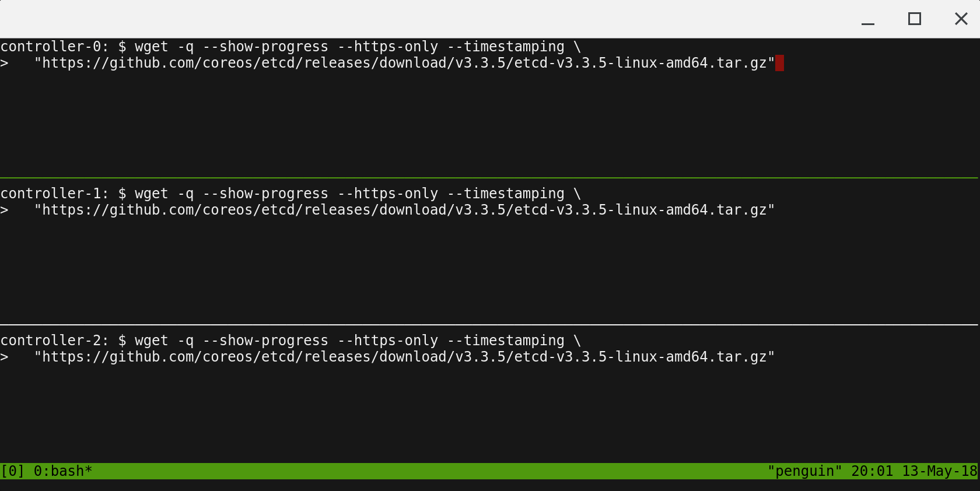Viewport: 980px width, 491px height.
Task: Maximize the terminal window
Action: click(x=915, y=19)
